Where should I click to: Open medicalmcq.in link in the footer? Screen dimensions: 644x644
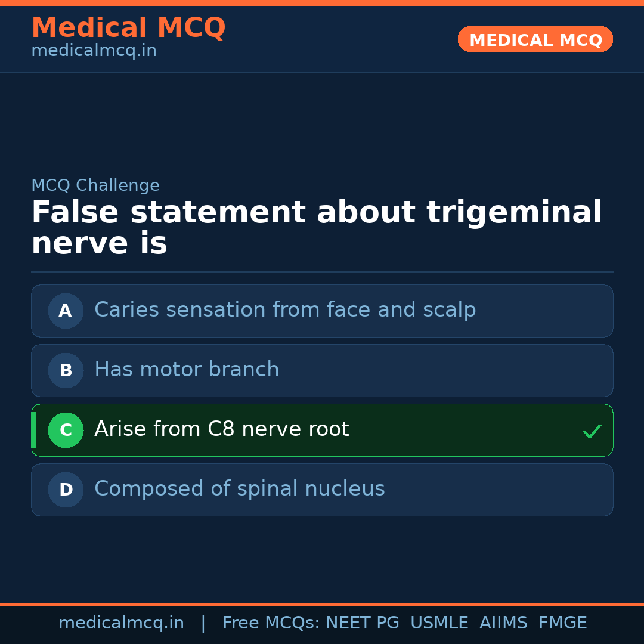click(x=121, y=623)
